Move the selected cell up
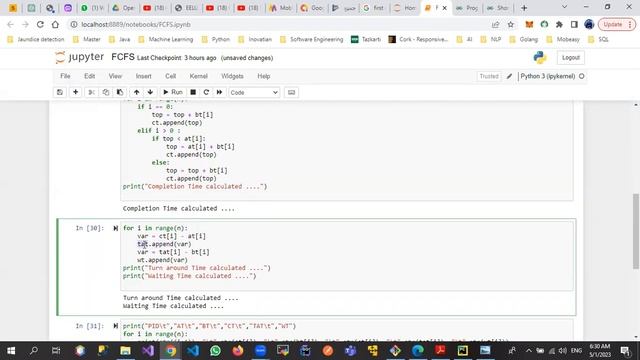 tap(136, 92)
